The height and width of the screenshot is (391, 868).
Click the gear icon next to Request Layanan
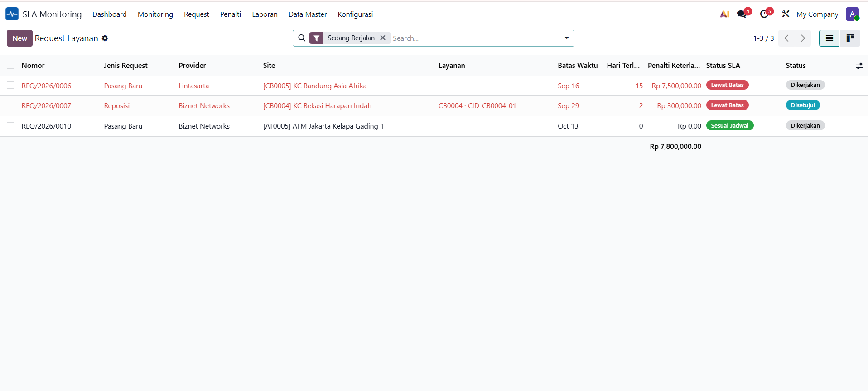tap(105, 38)
